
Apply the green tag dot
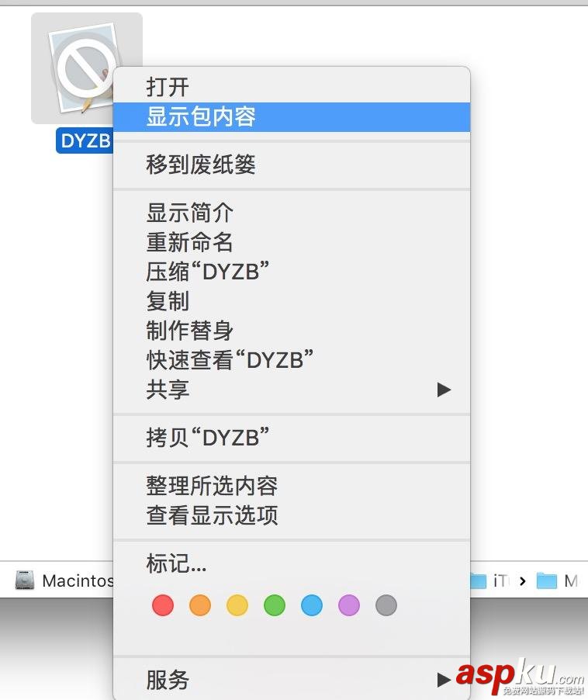pyautogui.click(x=275, y=605)
